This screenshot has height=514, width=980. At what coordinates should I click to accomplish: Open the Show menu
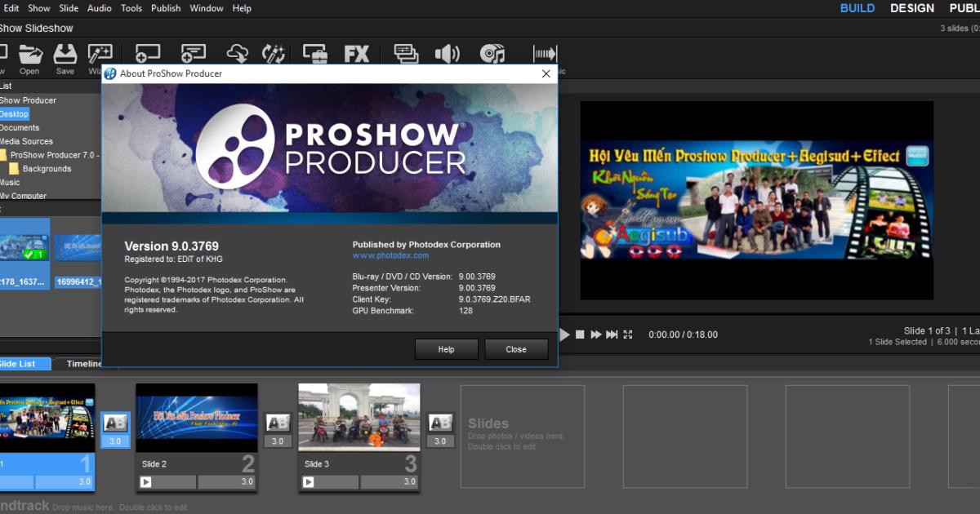(x=39, y=8)
